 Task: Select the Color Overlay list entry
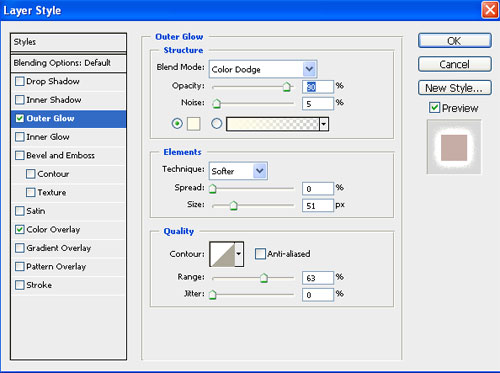tap(68, 230)
